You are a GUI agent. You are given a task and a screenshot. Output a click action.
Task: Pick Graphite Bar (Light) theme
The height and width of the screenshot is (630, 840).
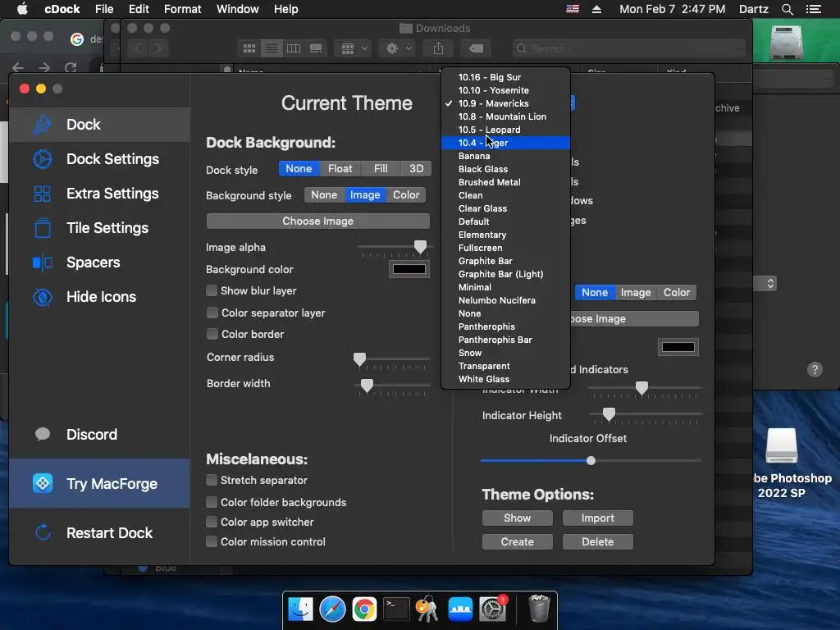point(505,274)
